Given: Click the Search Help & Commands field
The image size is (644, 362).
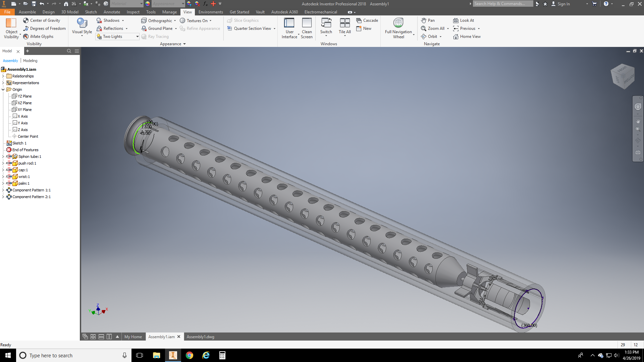Looking at the screenshot, I should (502, 4).
